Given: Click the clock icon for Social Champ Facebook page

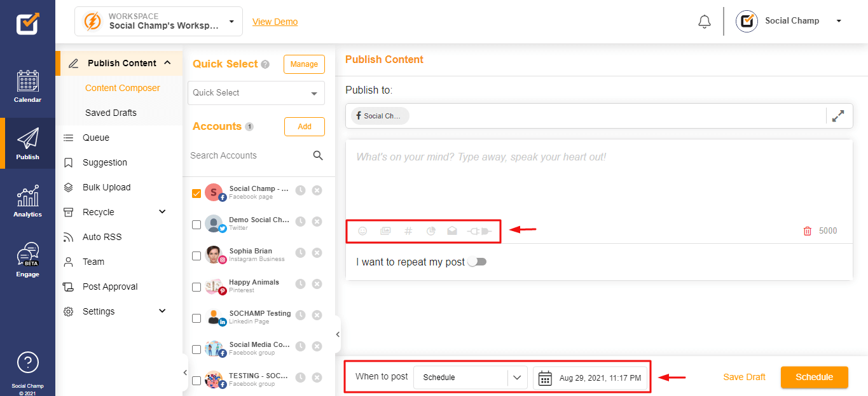Looking at the screenshot, I should click(300, 190).
